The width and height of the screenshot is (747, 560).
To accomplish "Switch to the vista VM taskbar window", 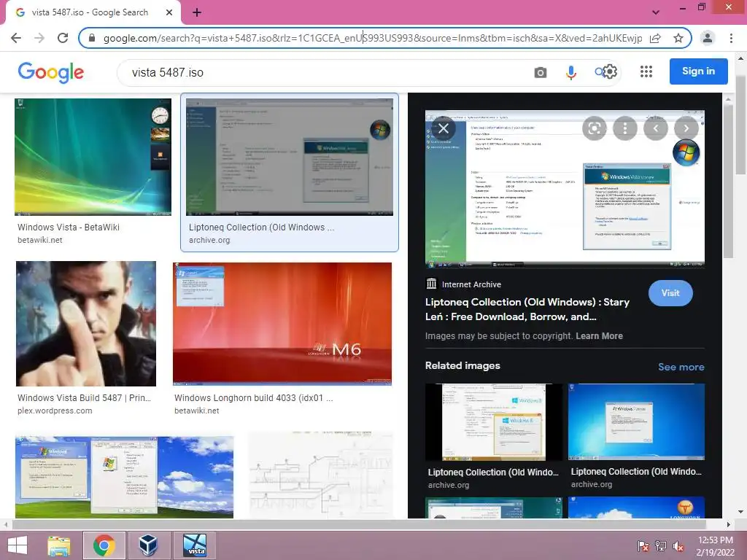I will pyautogui.click(x=195, y=545).
